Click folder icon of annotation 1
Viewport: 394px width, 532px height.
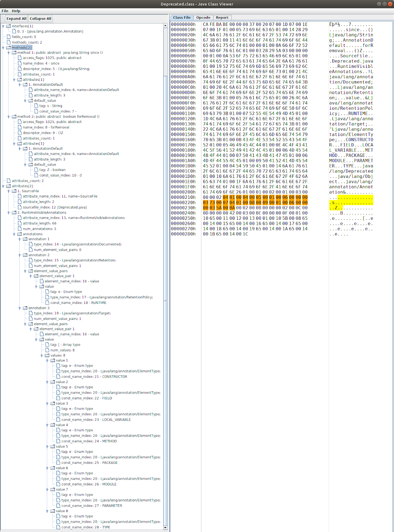[25, 239]
